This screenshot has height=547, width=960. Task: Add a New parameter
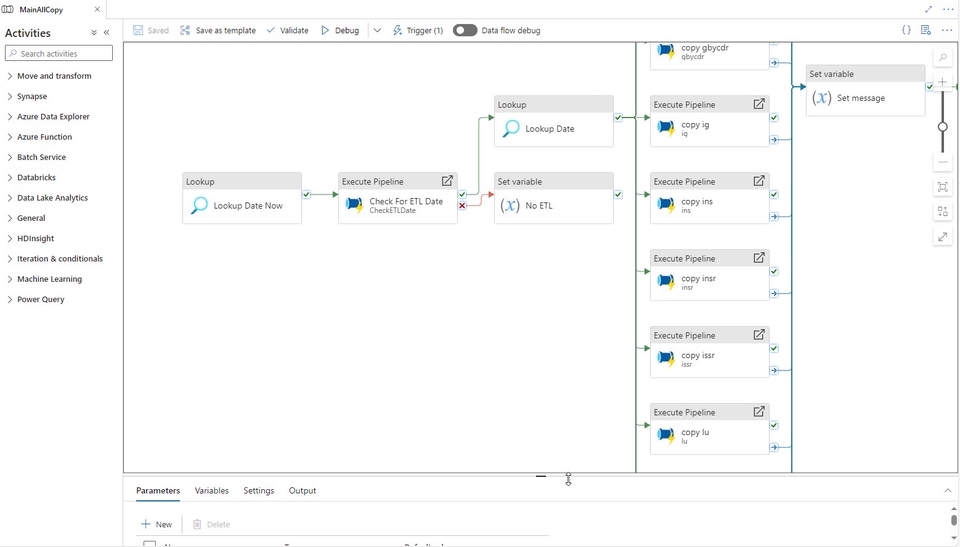pyautogui.click(x=157, y=524)
